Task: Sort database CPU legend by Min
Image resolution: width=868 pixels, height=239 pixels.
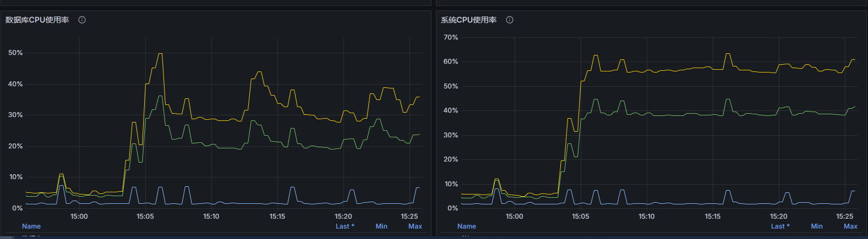Action: click(x=381, y=226)
